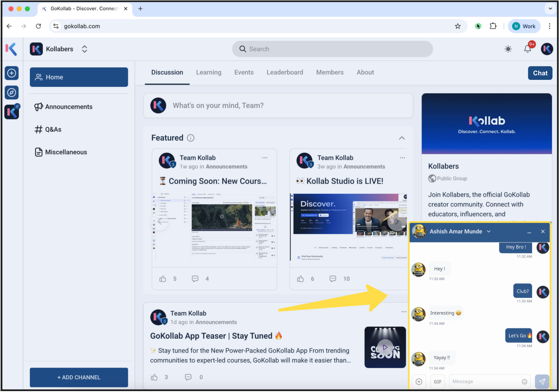The width and height of the screenshot is (559, 392).
Task: Add attachment in chat with plus icon
Action: 419,382
